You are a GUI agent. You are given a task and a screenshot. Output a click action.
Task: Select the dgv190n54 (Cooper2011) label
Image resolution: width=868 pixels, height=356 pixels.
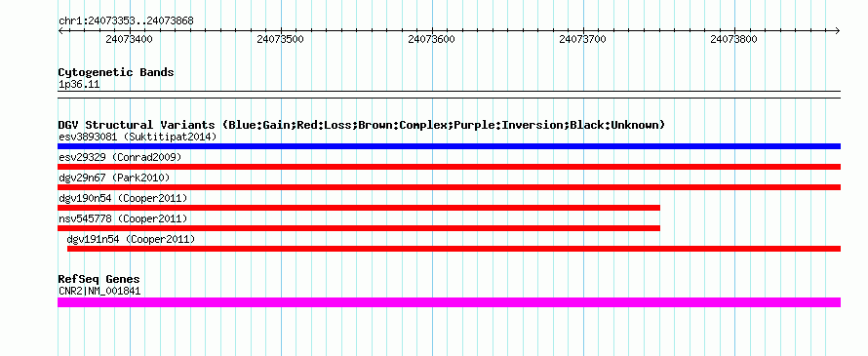pos(123,198)
